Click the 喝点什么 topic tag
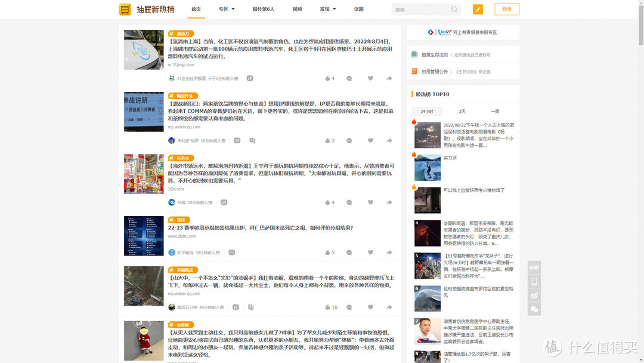The image size is (644, 363). click(x=183, y=96)
